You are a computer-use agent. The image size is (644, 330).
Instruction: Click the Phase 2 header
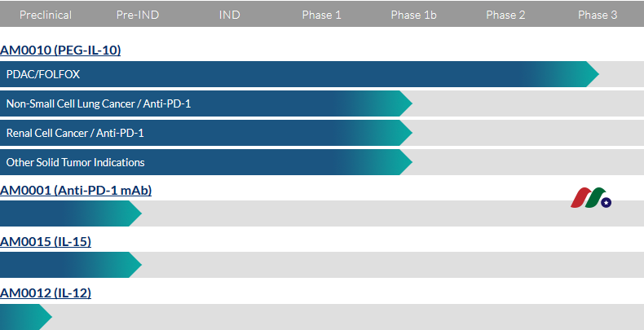point(506,15)
